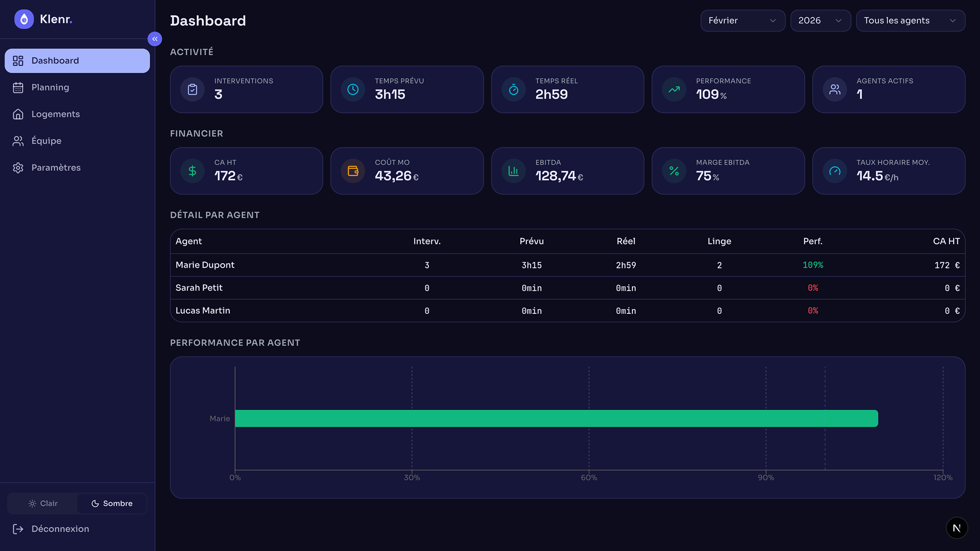The image size is (980, 551).
Task: Click the Déconnexion button
Action: click(x=60, y=528)
